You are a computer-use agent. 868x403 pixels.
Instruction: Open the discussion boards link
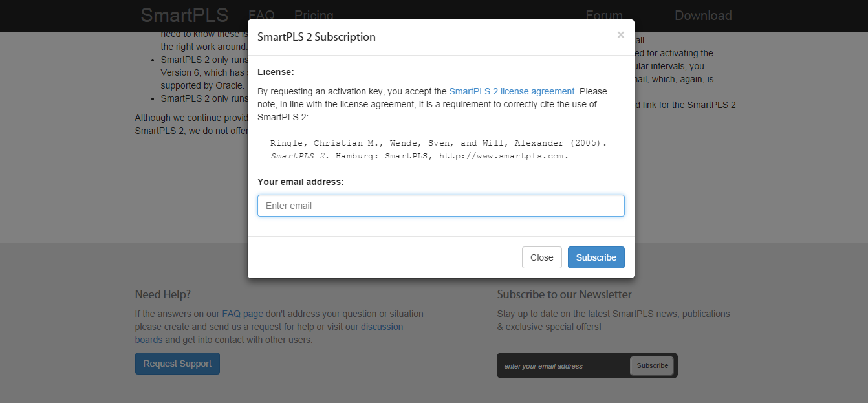(x=382, y=327)
